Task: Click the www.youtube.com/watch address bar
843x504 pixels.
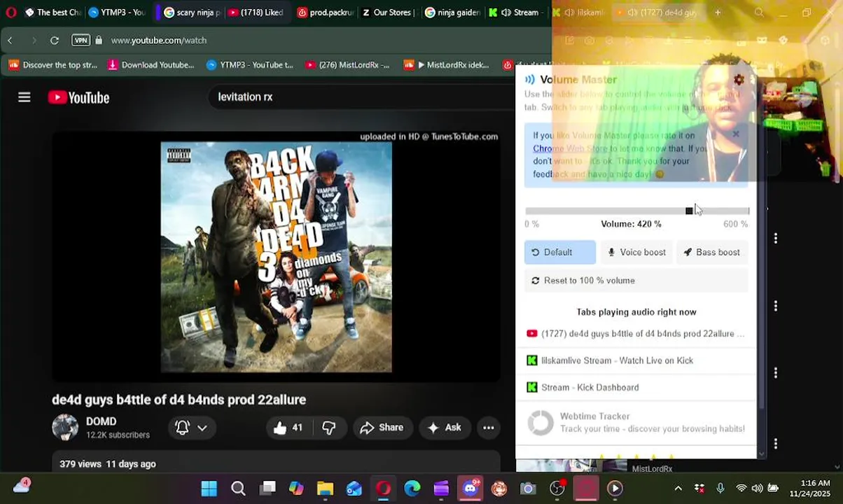Action: 159,41
